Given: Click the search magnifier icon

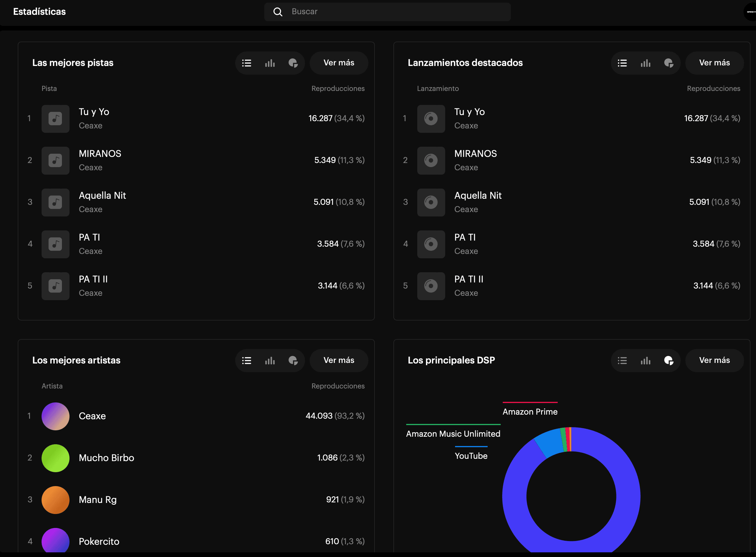Looking at the screenshot, I should [x=278, y=12].
